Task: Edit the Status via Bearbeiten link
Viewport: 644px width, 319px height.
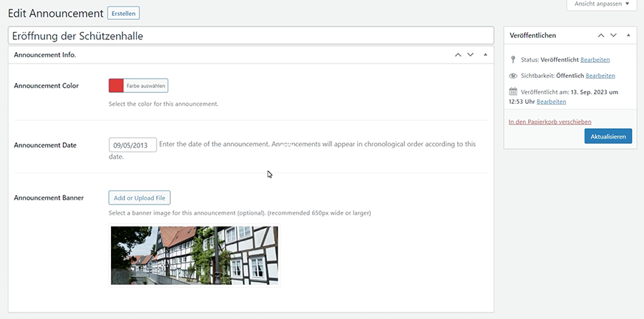Action: pos(595,59)
